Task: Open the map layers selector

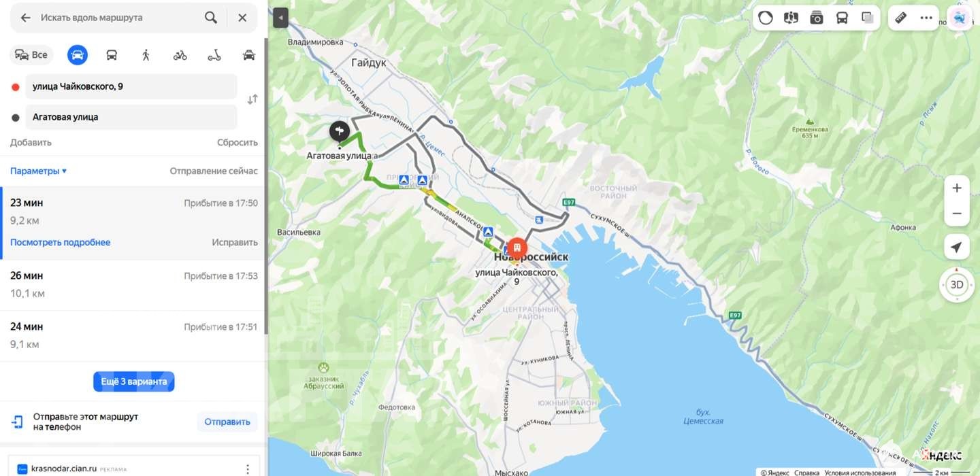Action: (868, 18)
